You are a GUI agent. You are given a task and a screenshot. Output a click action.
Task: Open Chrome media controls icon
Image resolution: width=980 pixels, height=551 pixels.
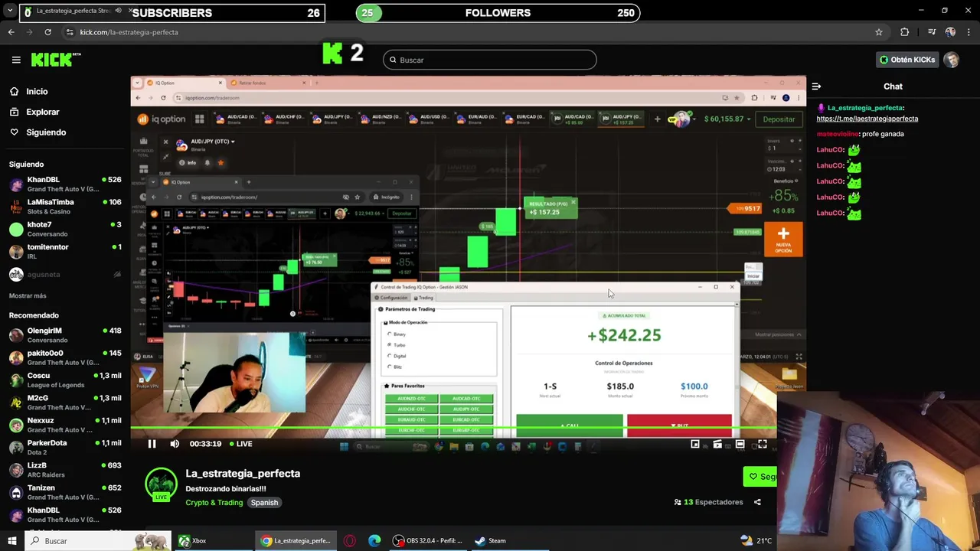point(932,32)
